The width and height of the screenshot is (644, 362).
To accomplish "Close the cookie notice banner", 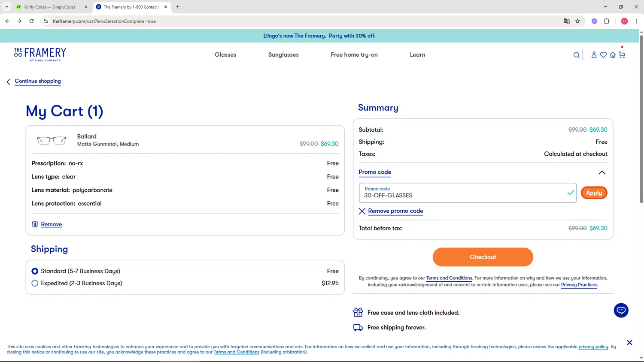I will [x=629, y=342].
